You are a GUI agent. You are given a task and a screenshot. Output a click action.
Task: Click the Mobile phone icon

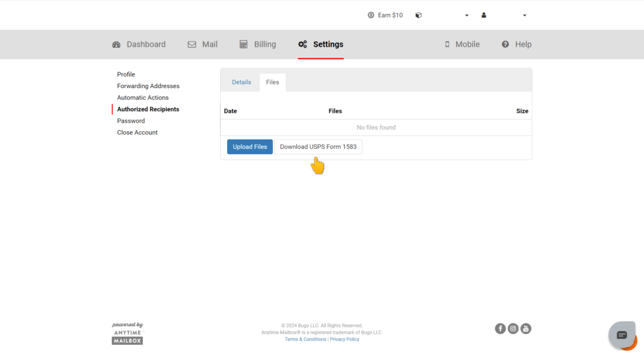(447, 45)
